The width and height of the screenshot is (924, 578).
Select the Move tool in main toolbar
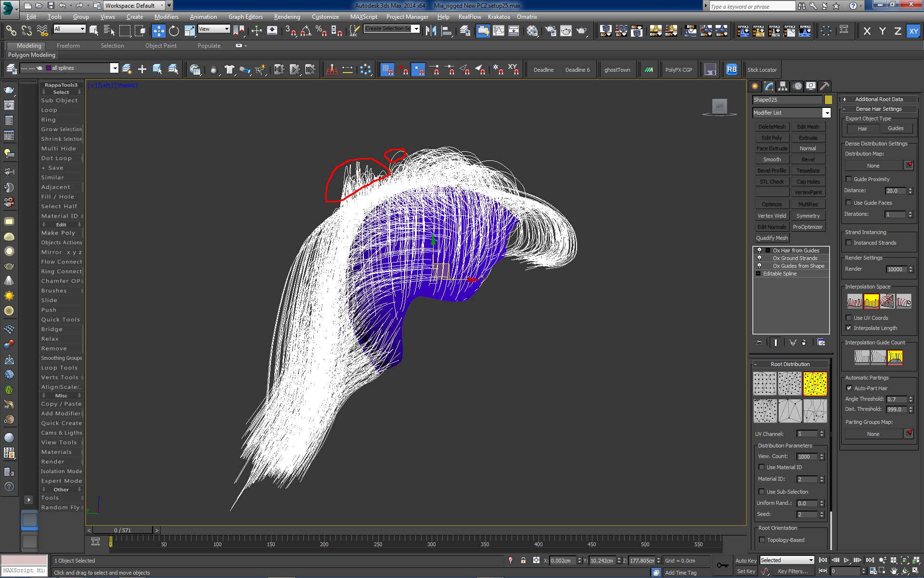(x=158, y=31)
